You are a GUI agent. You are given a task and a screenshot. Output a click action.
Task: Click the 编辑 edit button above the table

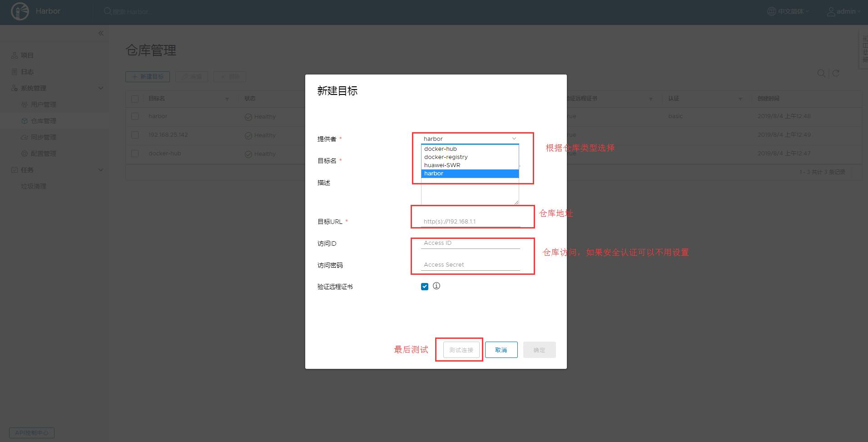click(x=192, y=77)
